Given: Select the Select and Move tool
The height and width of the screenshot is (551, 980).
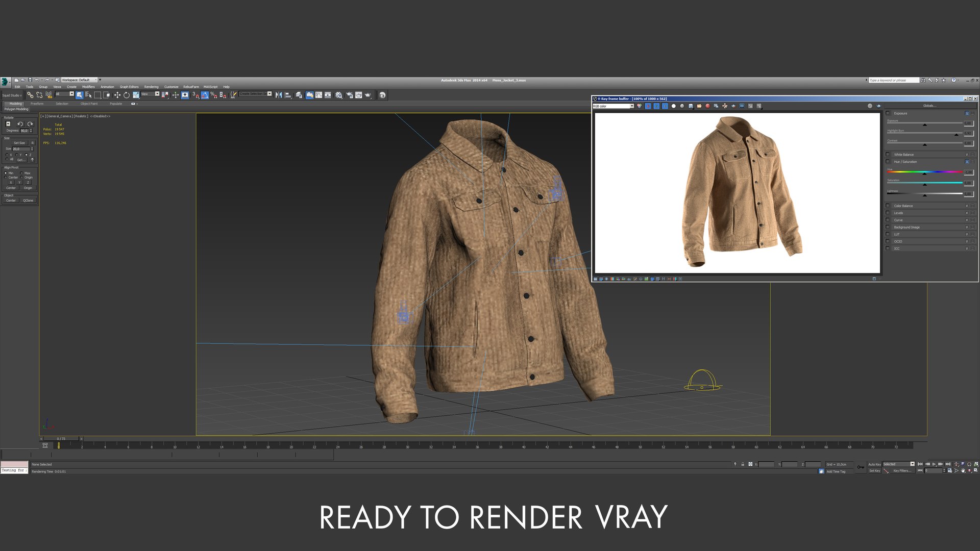Looking at the screenshot, I should pos(117,95).
